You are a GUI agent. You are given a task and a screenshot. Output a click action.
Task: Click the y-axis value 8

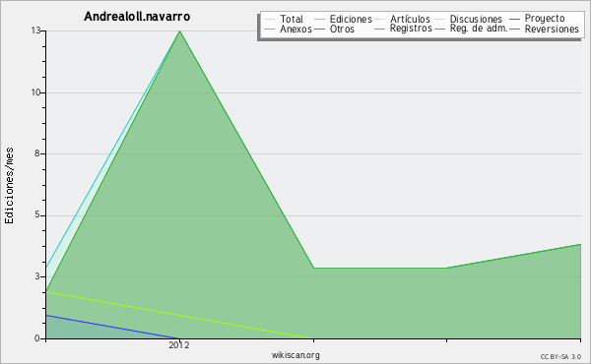click(37, 153)
